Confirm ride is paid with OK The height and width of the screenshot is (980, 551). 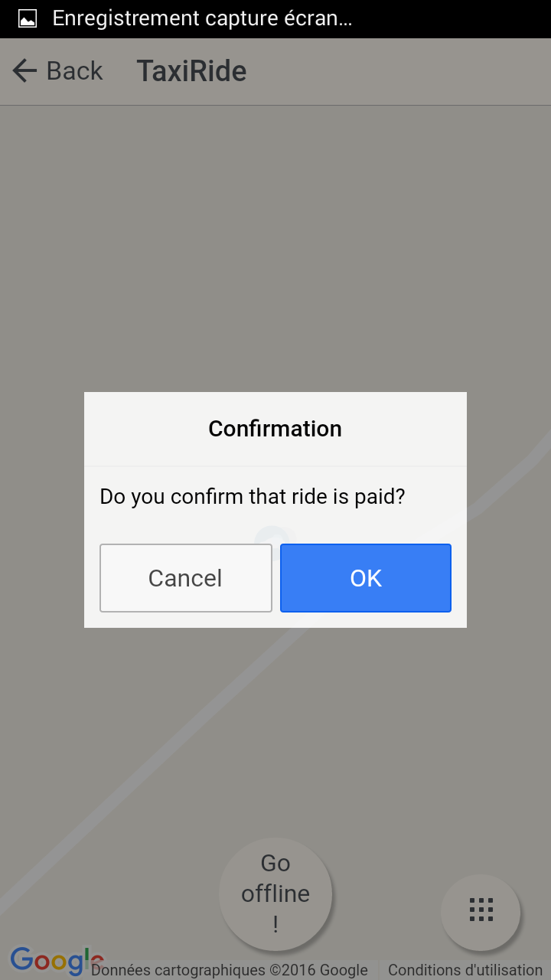pyautogui.click(x=366, y=578)
